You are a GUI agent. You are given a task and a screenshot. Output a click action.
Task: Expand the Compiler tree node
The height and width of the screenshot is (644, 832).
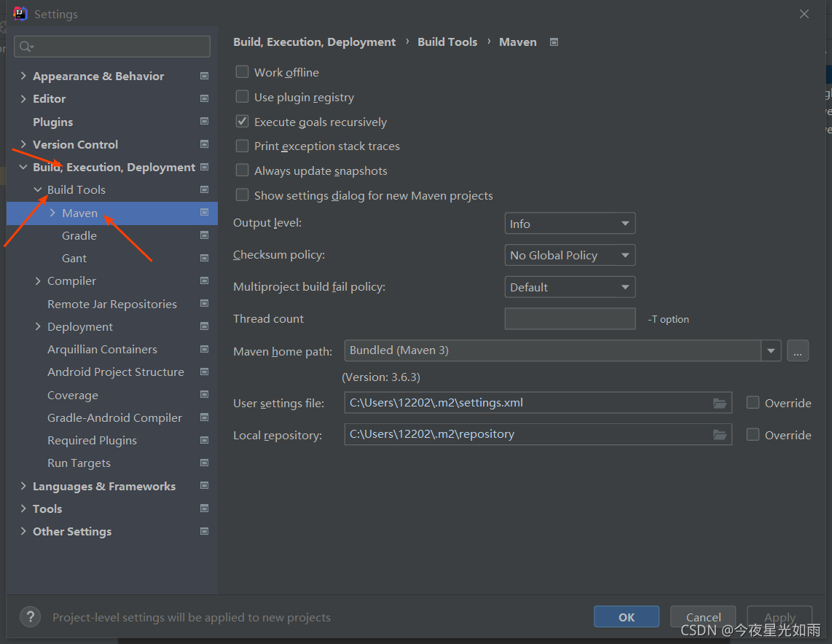click(38, 280)
